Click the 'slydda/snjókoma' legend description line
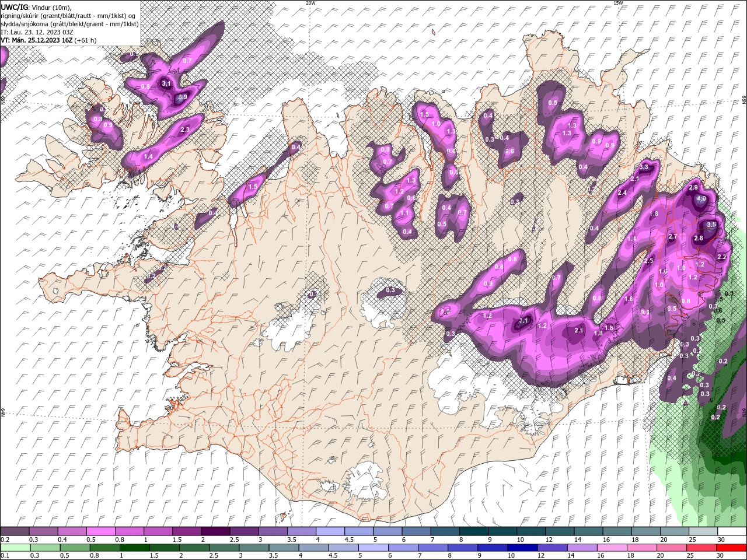The height and width of the screenshot is (560, 747). click(x=69, y=23)
